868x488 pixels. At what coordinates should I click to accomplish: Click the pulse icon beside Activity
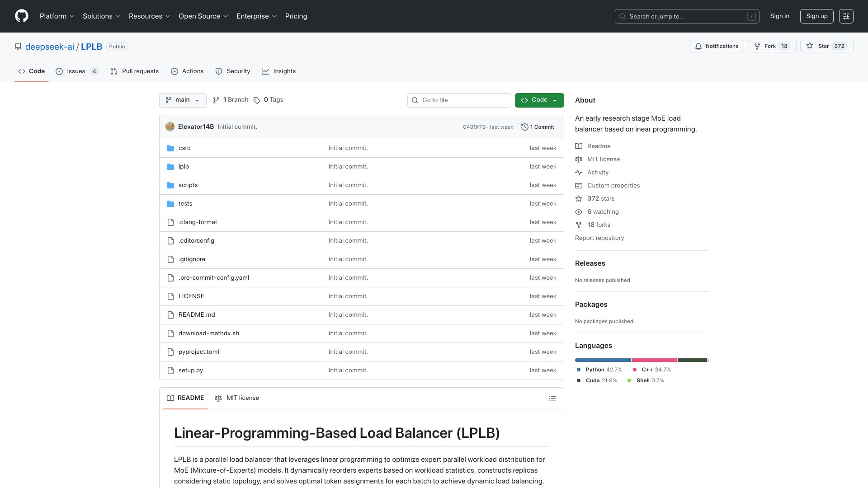(x=579, y=173)
